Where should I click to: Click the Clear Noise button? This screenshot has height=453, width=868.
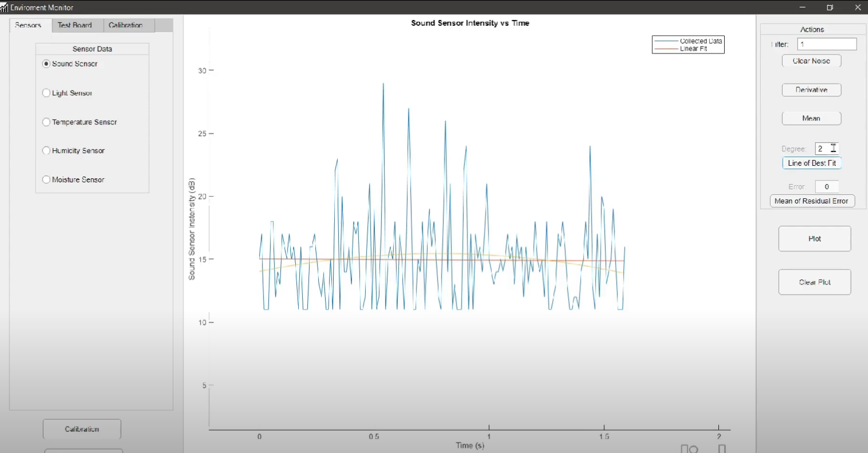tap(811, 61)
